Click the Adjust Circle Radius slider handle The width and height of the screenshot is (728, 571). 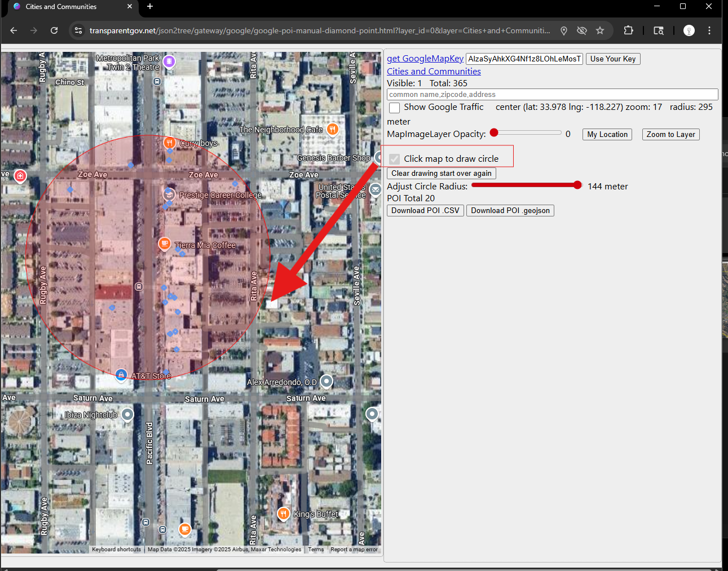click(x=577, y=185)
